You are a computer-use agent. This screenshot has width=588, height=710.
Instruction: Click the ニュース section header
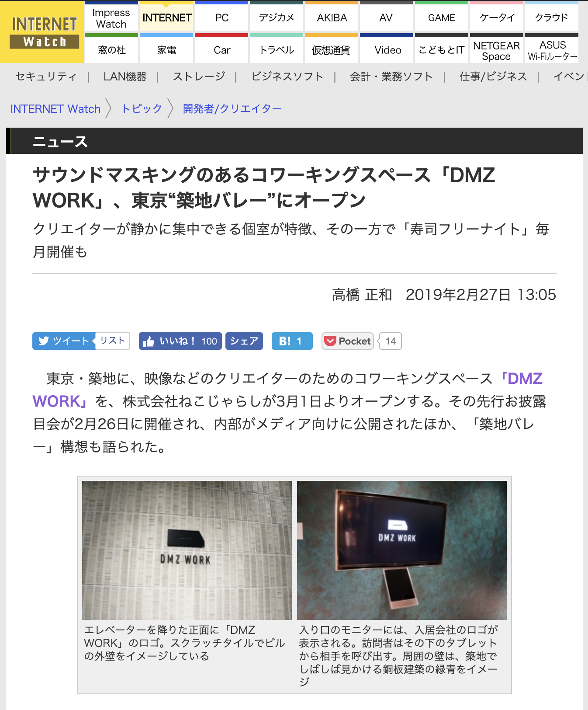tap(60, 141)
